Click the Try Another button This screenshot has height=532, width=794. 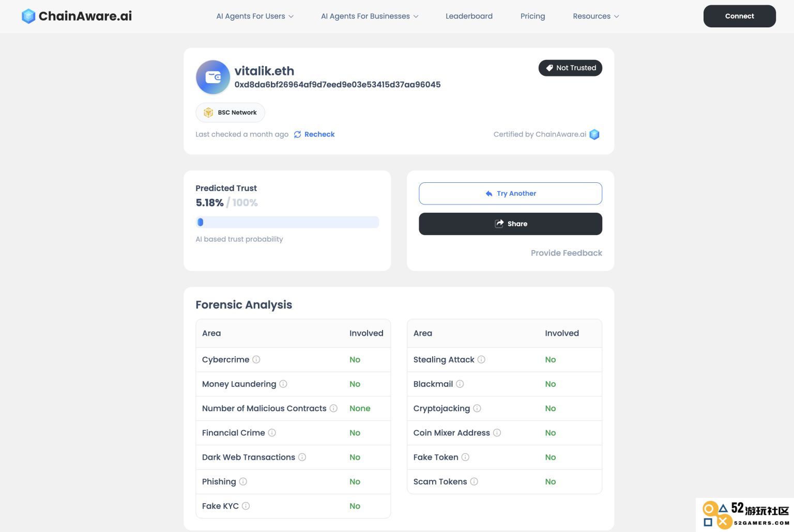510,194
